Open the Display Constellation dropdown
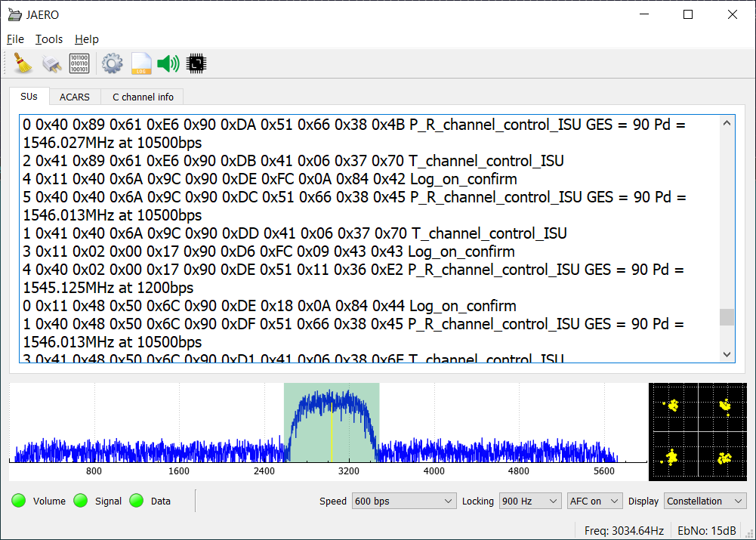This screenshot has width=756, height=540. tap(705, 501)
